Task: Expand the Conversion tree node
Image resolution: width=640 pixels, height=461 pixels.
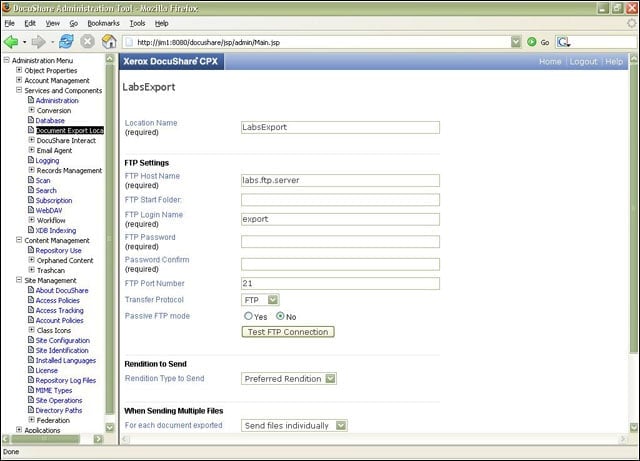Action: point(31,110)
